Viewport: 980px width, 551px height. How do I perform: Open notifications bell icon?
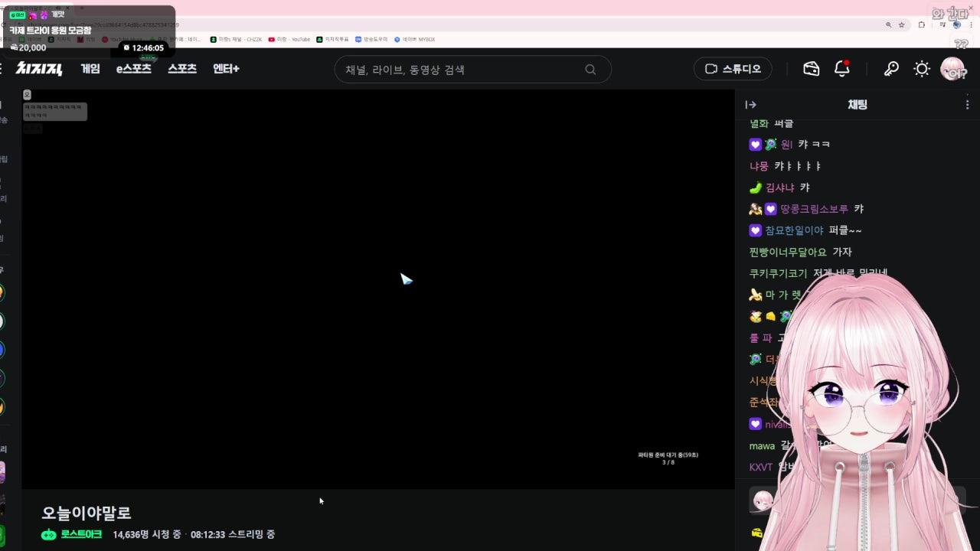[x=842, y=69]
